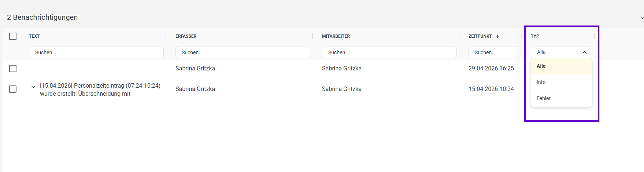The width and height of the screenshot is (644, 172).
Task: Expand the Personalzeiteintrag row chevron
Action: pos(33,87)
